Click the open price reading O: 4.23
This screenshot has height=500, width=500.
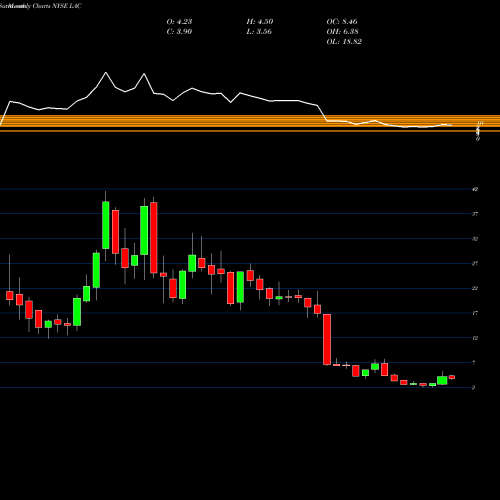point(179,22)
